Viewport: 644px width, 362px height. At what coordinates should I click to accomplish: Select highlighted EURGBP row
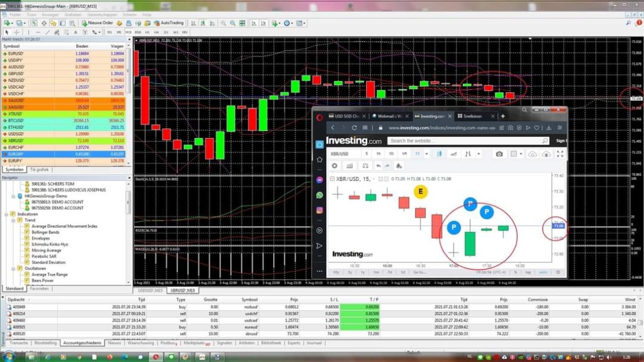pos(64,154)
